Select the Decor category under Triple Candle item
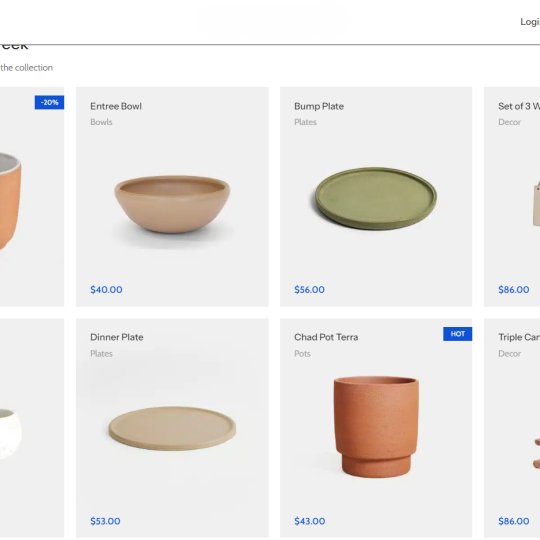The height and width of the screenshot is (540, 540). (x=509, y=354)
